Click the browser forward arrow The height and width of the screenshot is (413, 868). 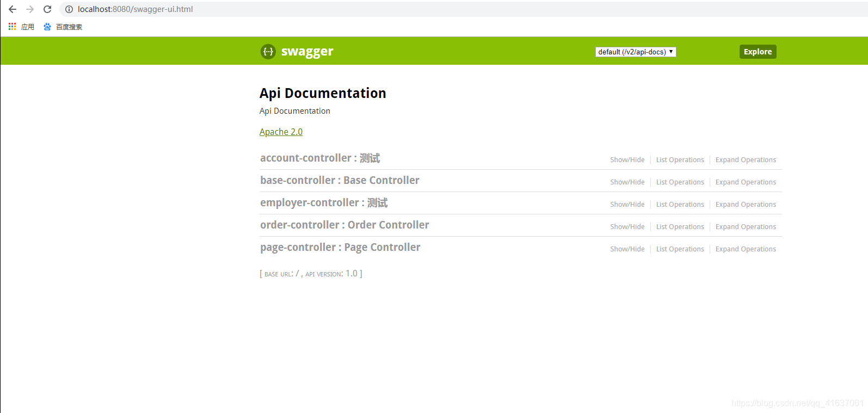30,9
